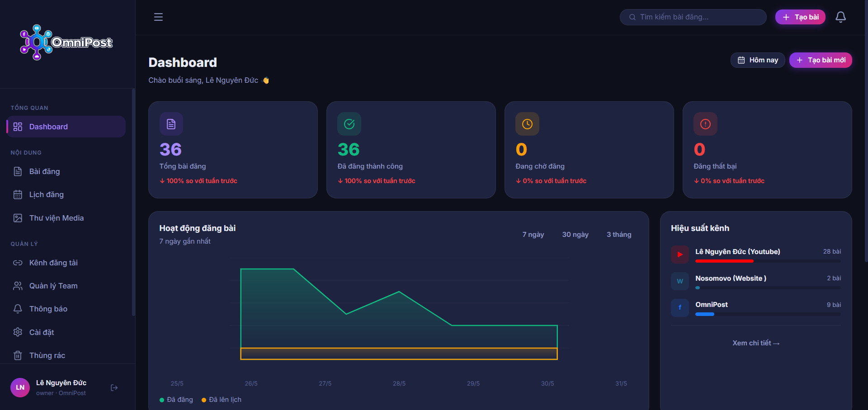Open the Hôm nay date selector
Image resolution: width=868 pixels, height=410 pixels.
[758, 60]
